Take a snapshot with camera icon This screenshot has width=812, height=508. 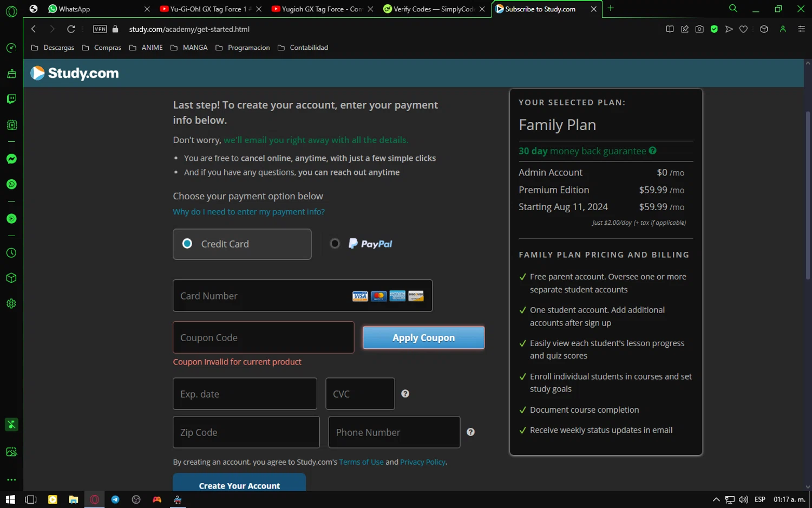[x=699, y=29]
